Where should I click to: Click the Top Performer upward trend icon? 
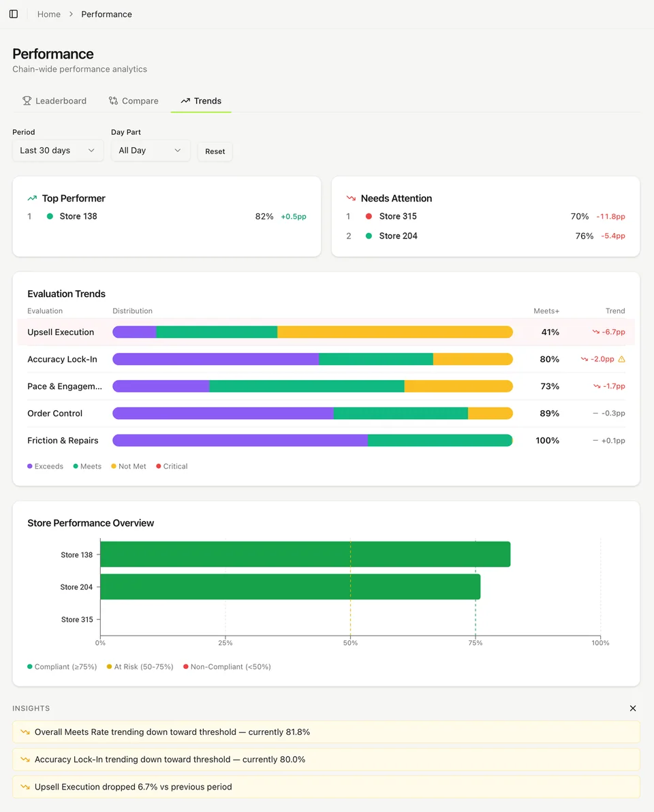[32, 198]
